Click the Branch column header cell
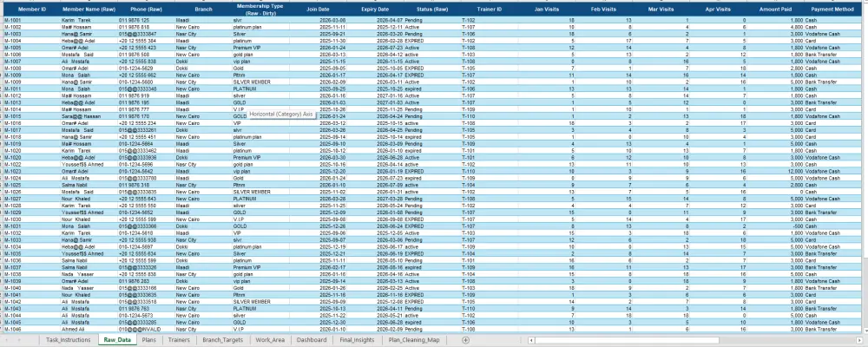 203,10
